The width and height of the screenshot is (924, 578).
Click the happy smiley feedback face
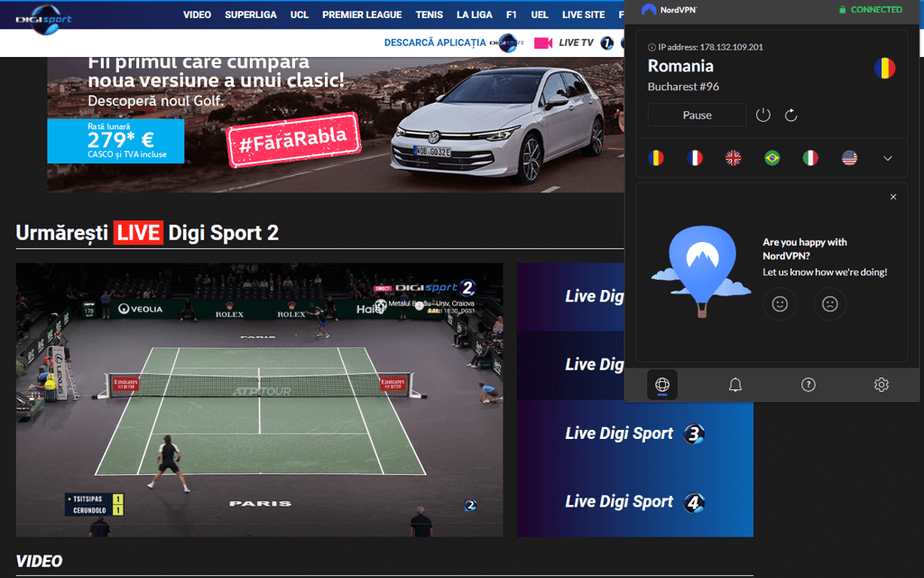click(780, 303)
